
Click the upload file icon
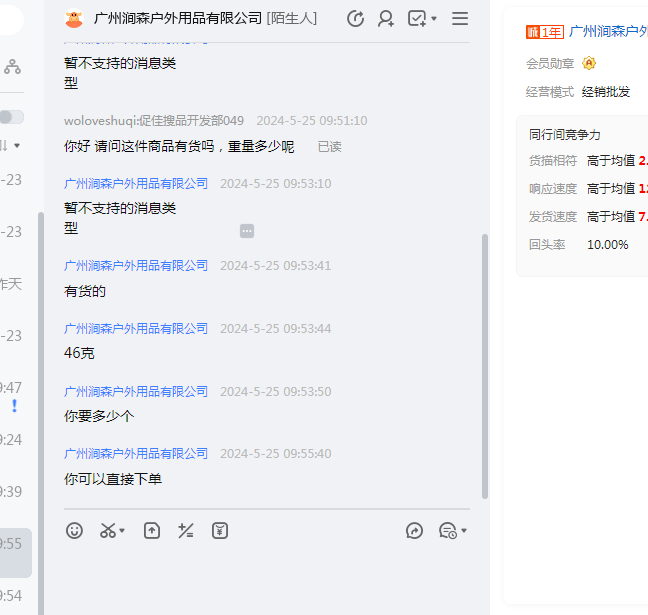tap(151, 531)
